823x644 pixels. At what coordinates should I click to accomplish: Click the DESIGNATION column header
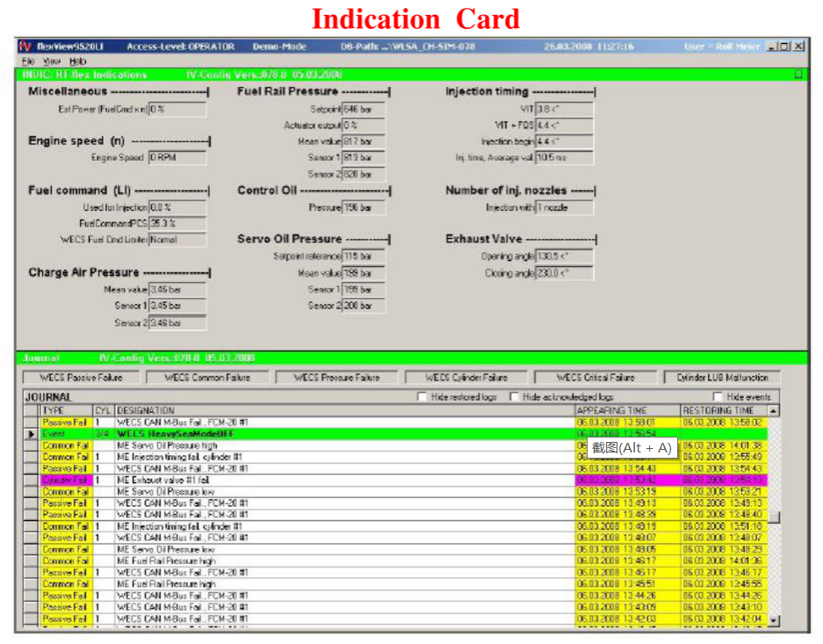(344, 410)
